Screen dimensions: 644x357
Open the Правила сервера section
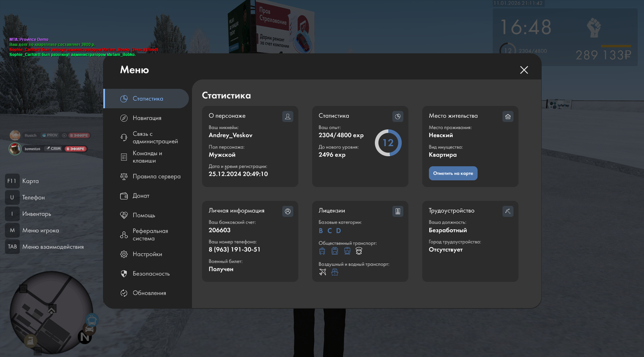click(146, 176)
